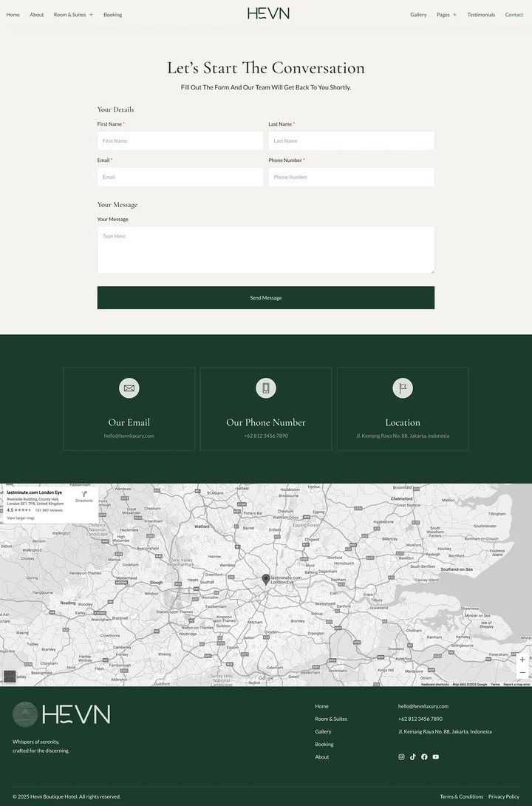Click the footer Jl. Kemang Raya address

[x=445, y=731]
